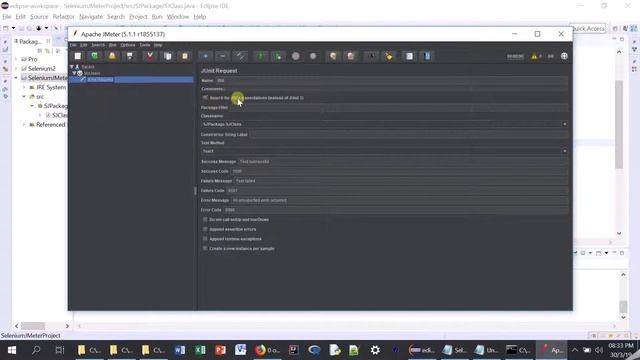Click the warning triangle log icon in JMeter
Screen dimensions: 640x360
click(534, 56)
